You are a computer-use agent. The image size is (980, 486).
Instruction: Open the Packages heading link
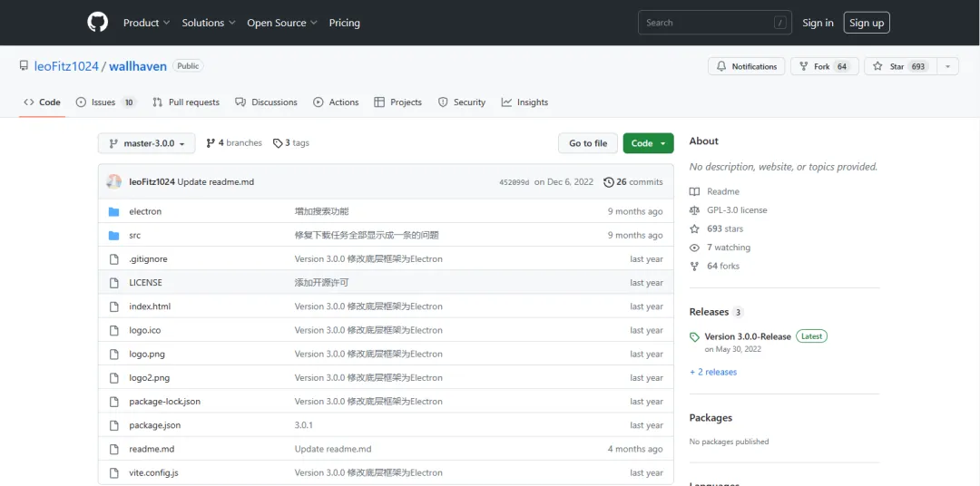point(710,418)
